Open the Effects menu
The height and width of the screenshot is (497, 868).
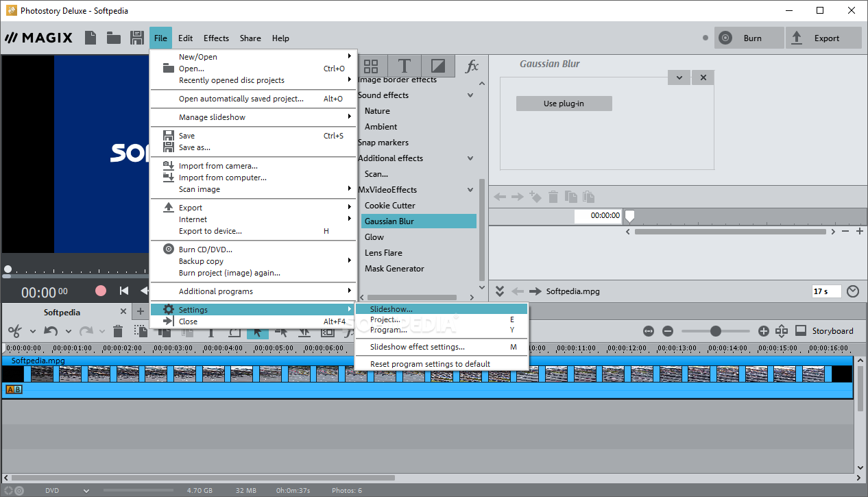(216, 38)
